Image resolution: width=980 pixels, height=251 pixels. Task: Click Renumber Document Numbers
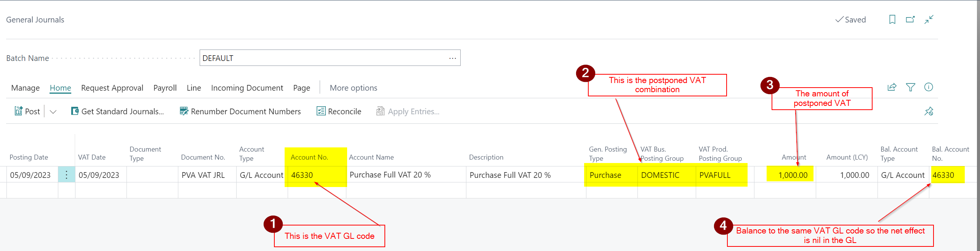click(x=240, y=111)
